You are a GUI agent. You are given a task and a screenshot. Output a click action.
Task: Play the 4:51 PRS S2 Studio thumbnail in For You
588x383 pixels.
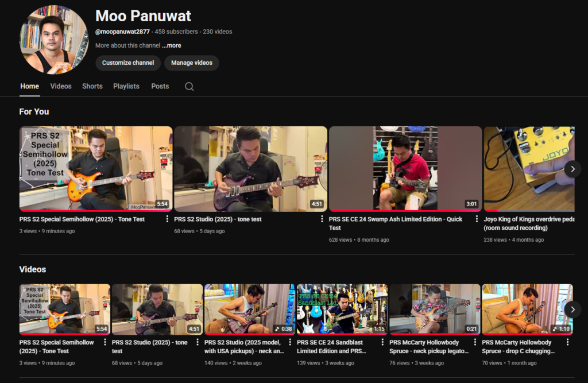click(x=250, y=169)
